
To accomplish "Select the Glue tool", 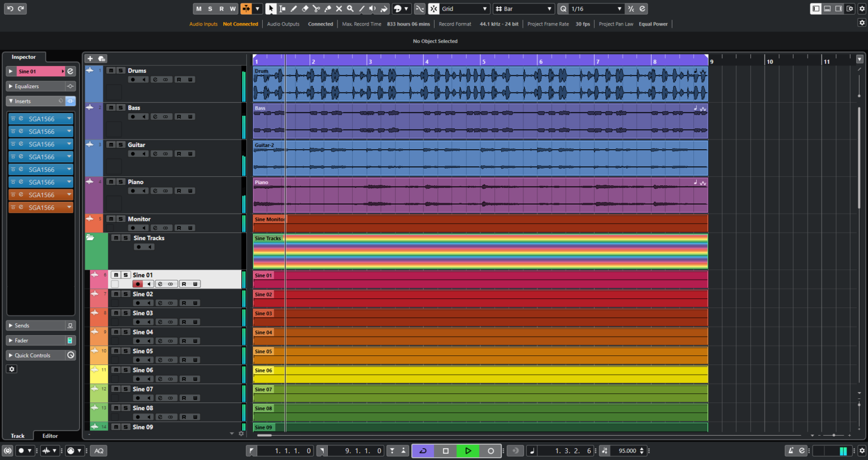I will point(328,8).
